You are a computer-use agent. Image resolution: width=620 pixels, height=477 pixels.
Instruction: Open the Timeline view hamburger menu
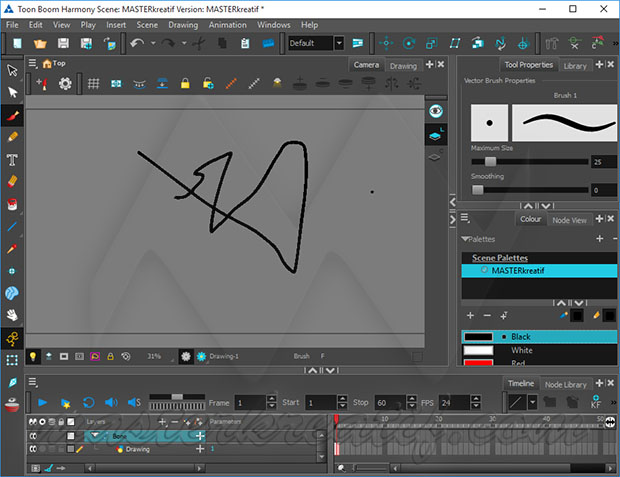coord(33,382)
